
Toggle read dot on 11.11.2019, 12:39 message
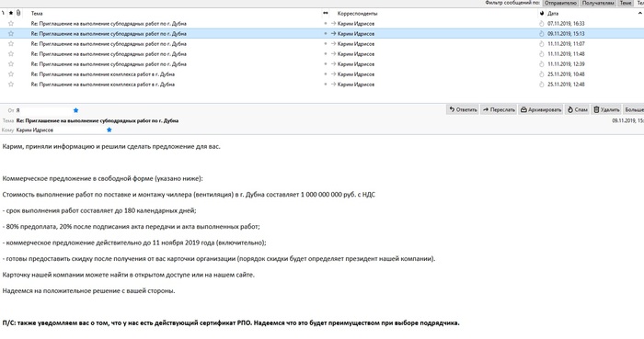point(326,64)
